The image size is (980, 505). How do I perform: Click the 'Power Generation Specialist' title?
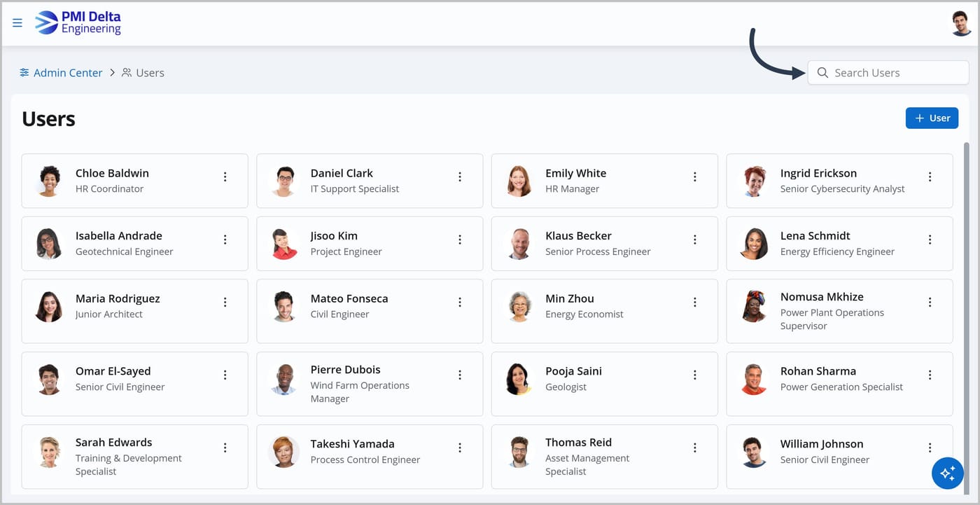point(841,387)
